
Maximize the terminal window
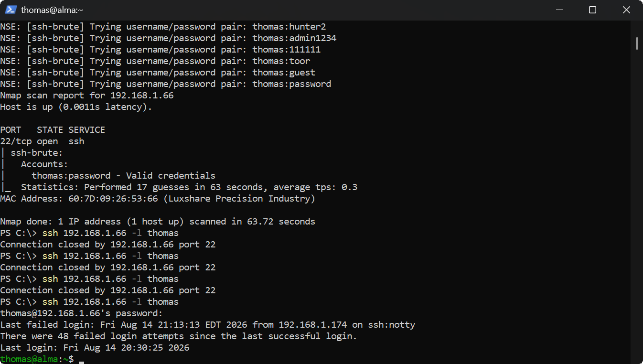click(592, 10)
